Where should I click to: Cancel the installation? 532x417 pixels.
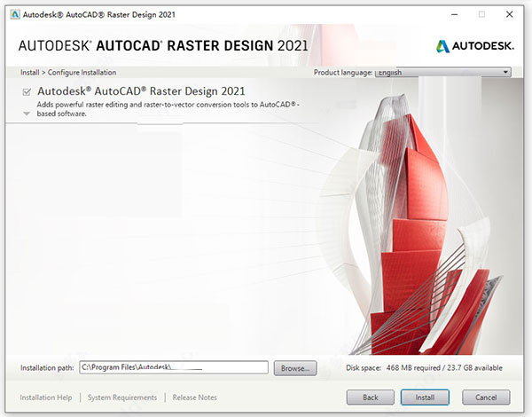pos(486,397)
